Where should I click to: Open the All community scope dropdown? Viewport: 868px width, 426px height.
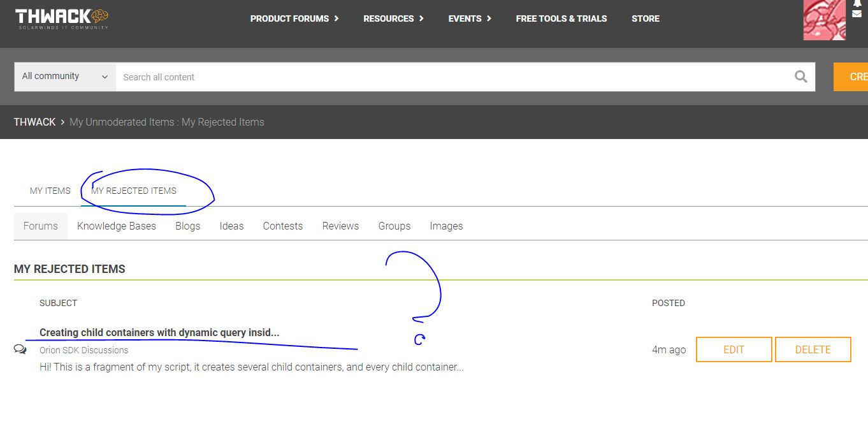[x=65, y=77]
